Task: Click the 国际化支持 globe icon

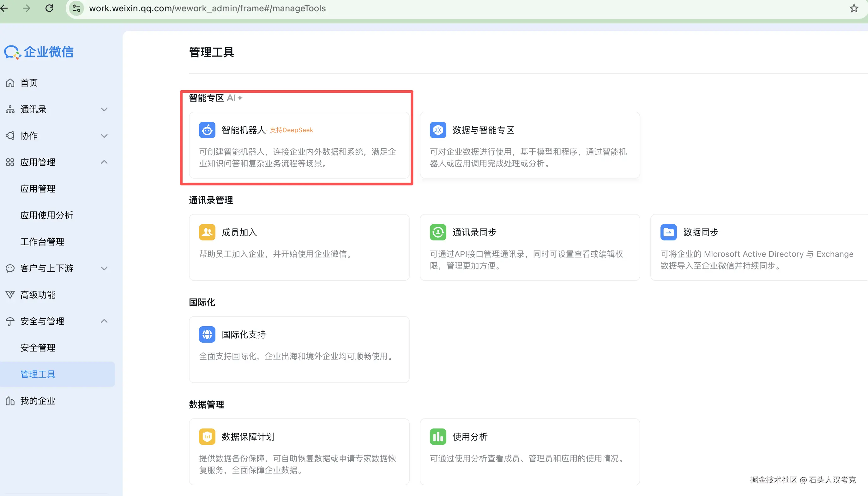Action: pyautogui.click(x=207, y=334)
